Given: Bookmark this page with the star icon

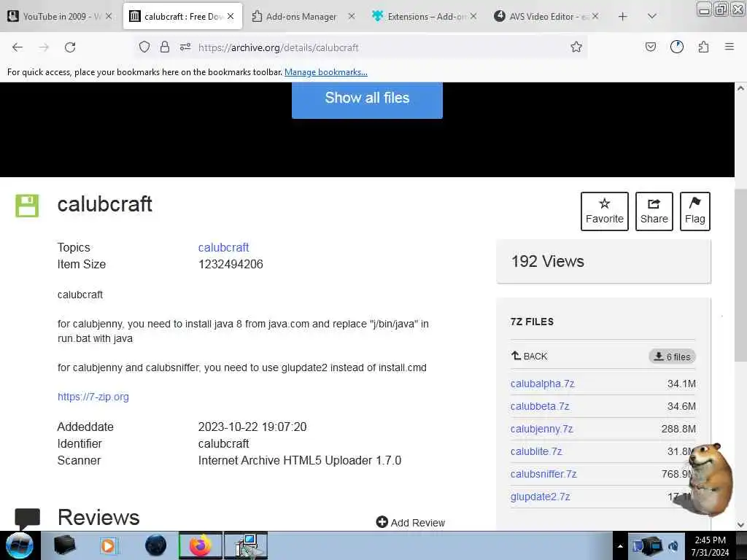Looking at the screenshot, I should coord(576,47).
